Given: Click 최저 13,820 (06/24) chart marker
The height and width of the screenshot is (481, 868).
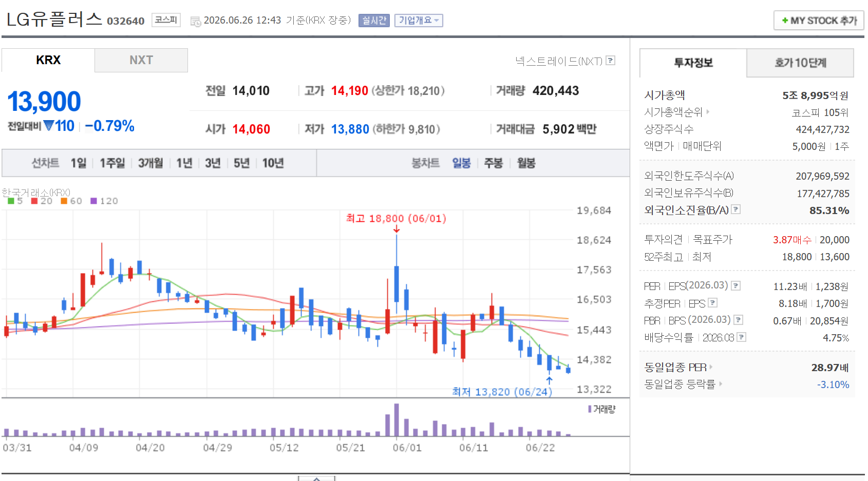Looking at the screenshot, I should [502, 392].
